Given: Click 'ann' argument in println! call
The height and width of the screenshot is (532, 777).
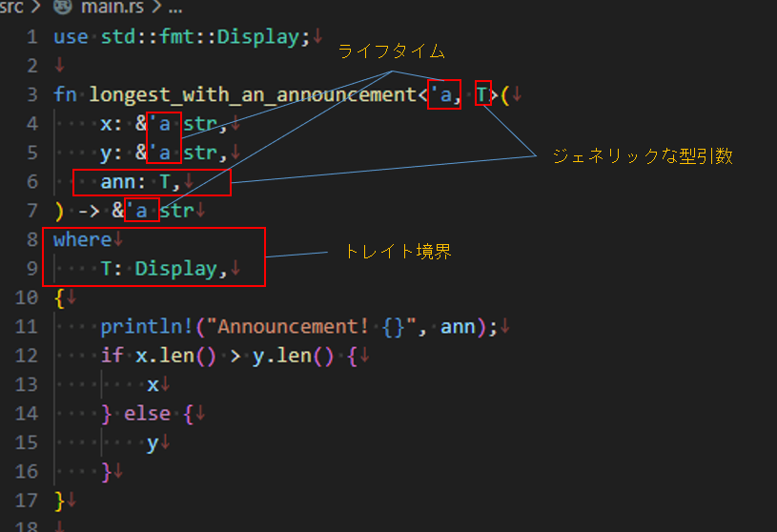Looking at the screenshot, I should point(458,327).
